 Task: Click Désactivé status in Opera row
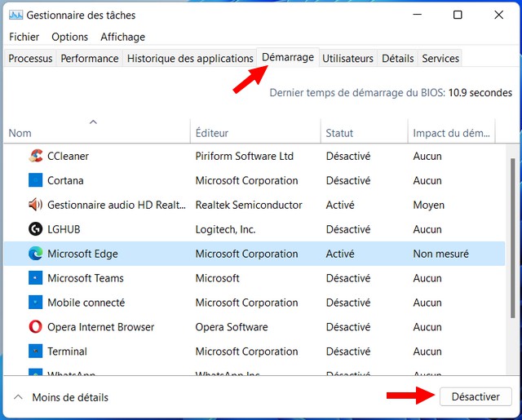point(348,327)
